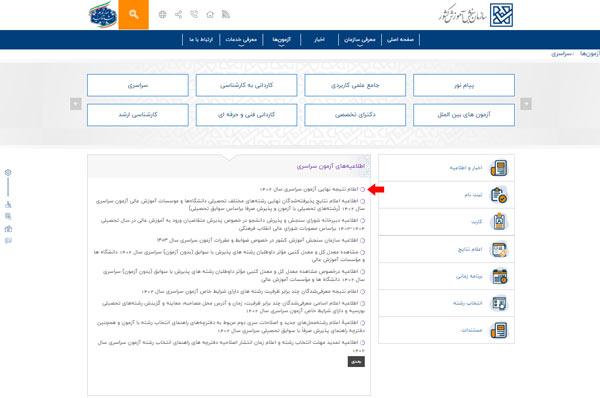
Task: Open announcement about نتایج پذیرفته‌شدگان نهایی رشته‌های مختلف
Action: pyautogui.click(x=230, y=205)
